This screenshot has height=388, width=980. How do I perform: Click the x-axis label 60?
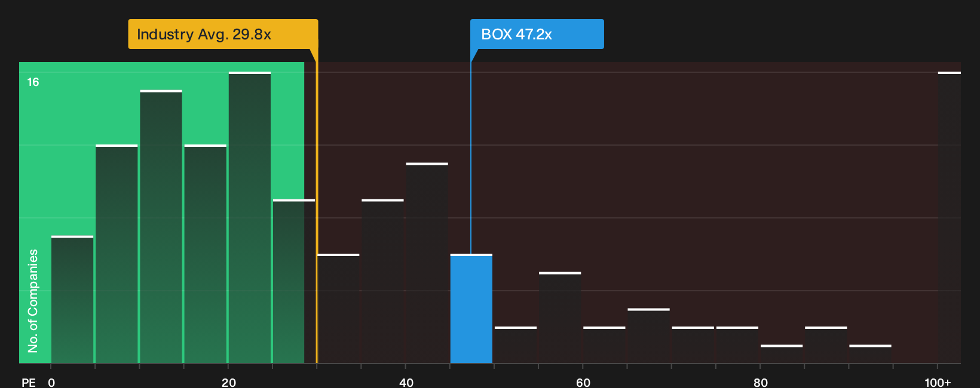point(583,382)
